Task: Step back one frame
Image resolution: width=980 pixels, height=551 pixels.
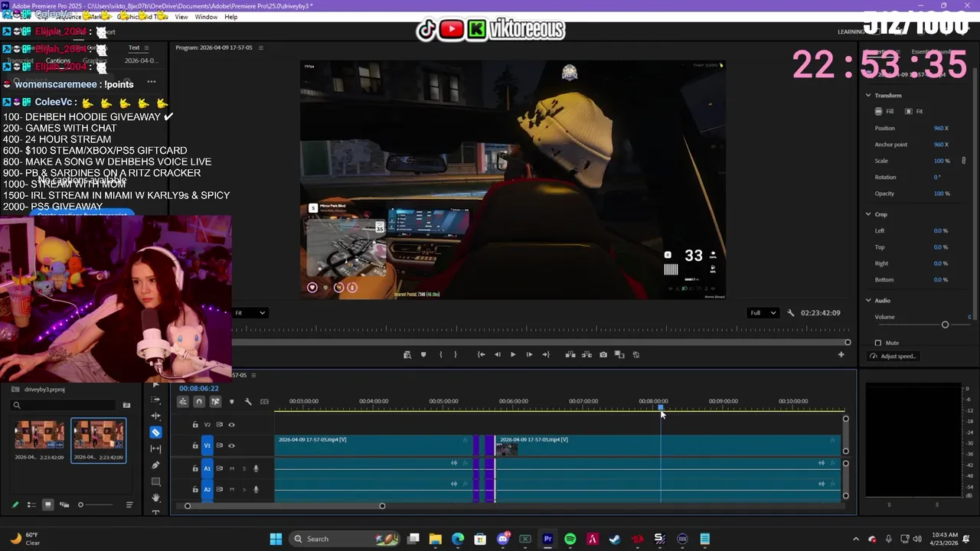Action: (x=497, y=354)
